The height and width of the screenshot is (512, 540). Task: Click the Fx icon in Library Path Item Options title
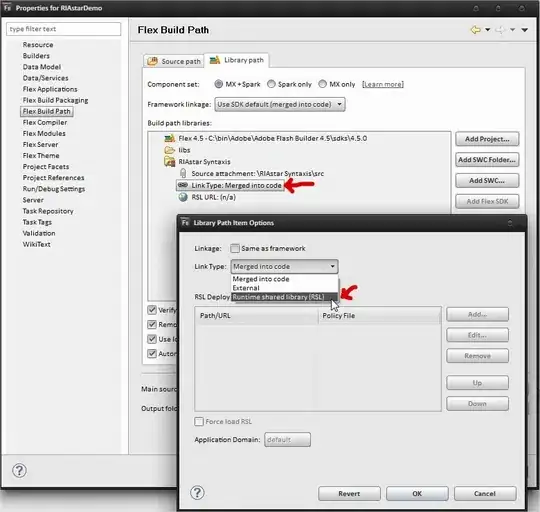click(x=185, y=222)
